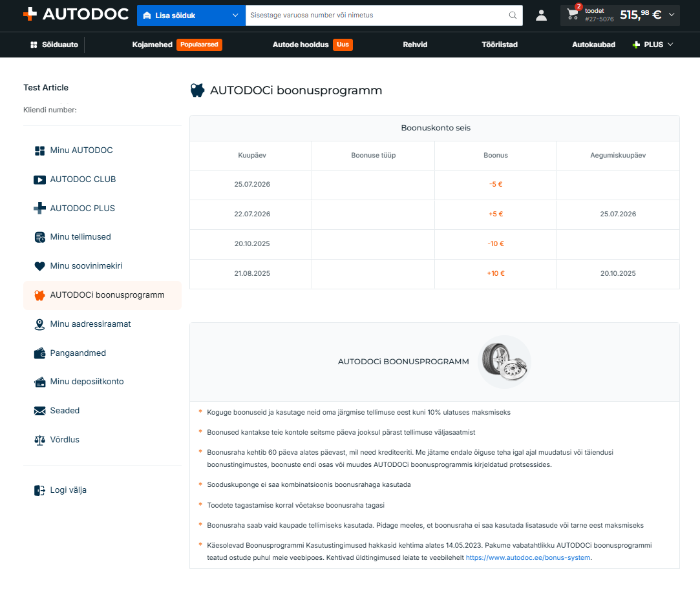Expand the PLUS menu dropdown
Viewport: 700px width, 589px height.
click(653, 45)
